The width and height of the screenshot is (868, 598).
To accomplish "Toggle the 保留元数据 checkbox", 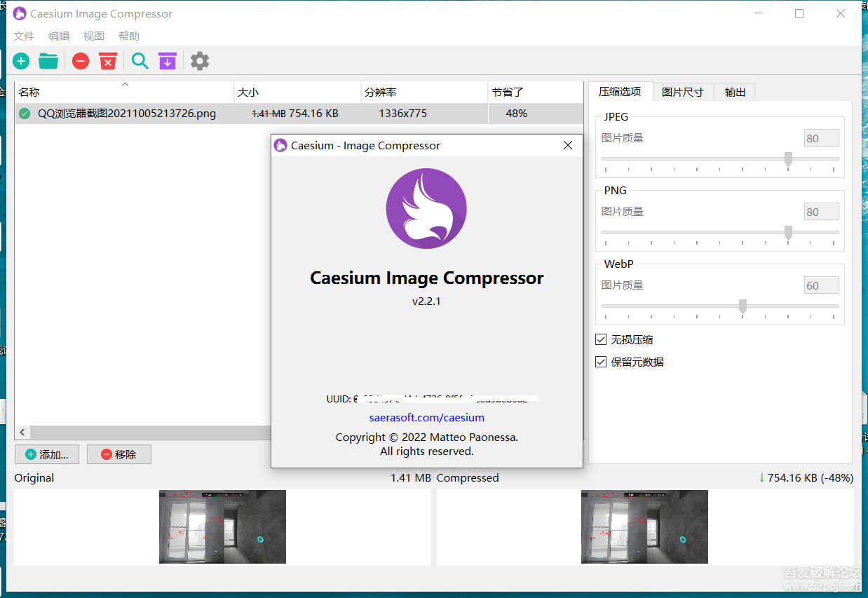I will (x=601, y=362).
